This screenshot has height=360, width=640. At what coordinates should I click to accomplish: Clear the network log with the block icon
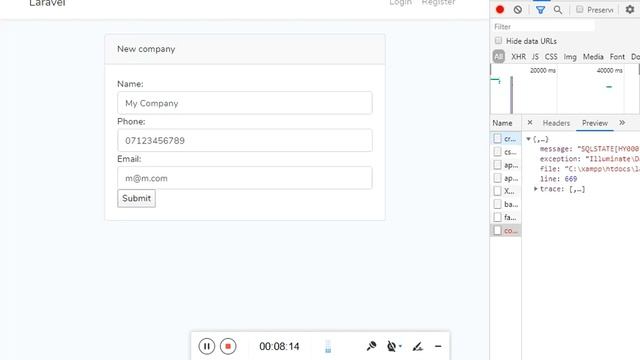(518, 9)
